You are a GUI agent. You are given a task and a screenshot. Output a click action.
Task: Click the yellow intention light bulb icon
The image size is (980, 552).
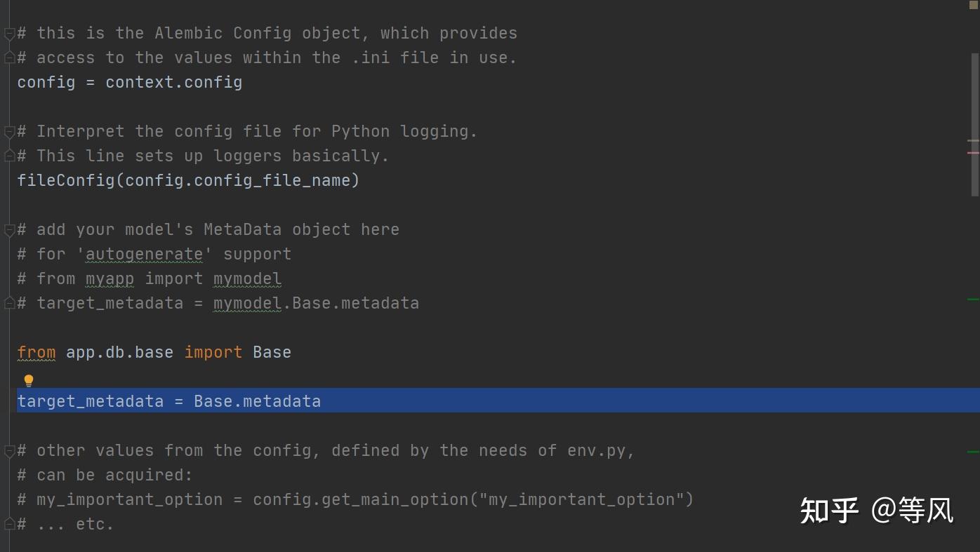tap(29, 381)
